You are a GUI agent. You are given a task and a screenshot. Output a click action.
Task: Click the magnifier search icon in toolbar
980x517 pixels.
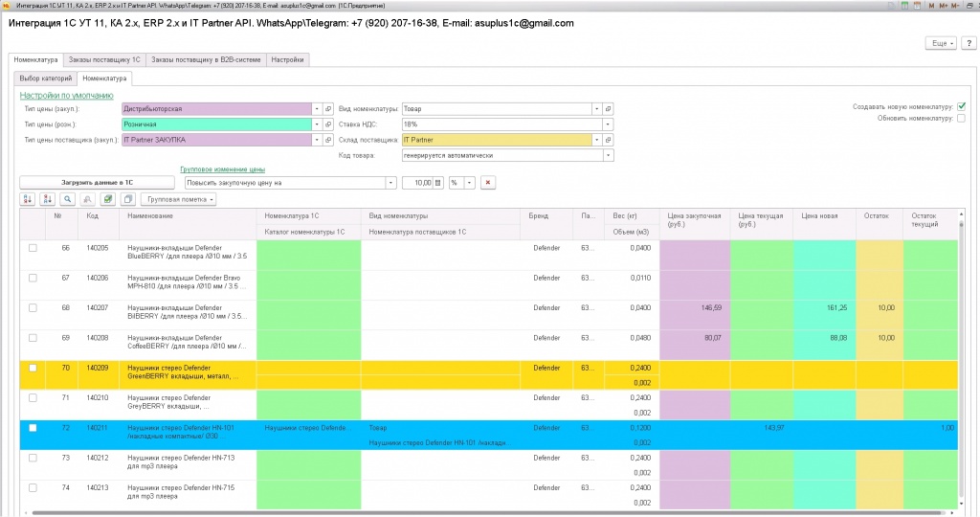(x=67, y=199)
